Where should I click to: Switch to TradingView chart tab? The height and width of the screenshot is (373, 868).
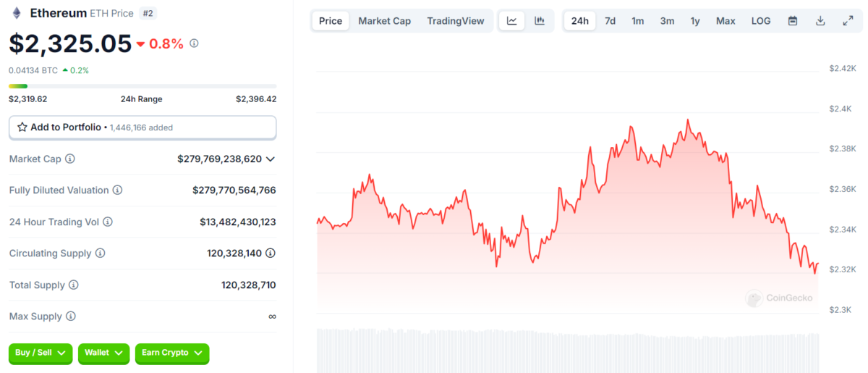pyautogui.click(x=456, y=21)
